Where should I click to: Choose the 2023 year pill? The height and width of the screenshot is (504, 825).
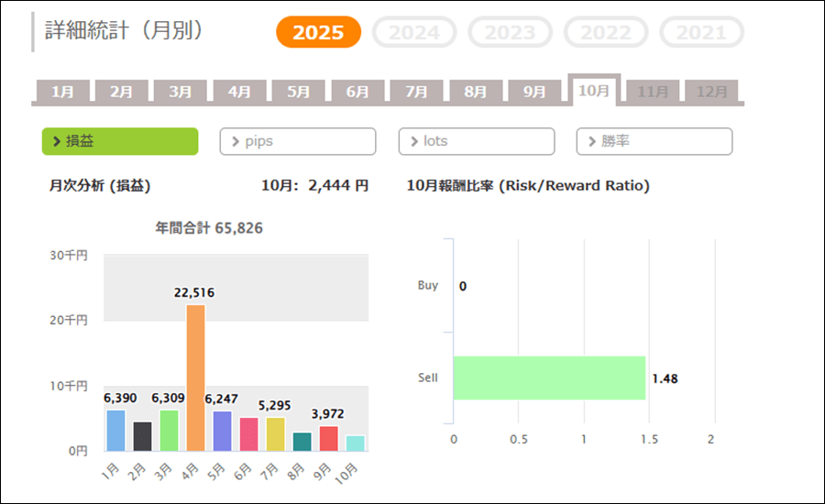click(510, 33)
